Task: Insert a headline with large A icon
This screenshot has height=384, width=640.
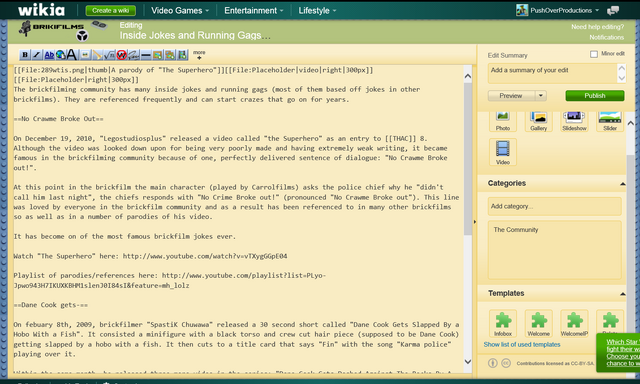Action: pyautogui.click(x=72, y=54)
